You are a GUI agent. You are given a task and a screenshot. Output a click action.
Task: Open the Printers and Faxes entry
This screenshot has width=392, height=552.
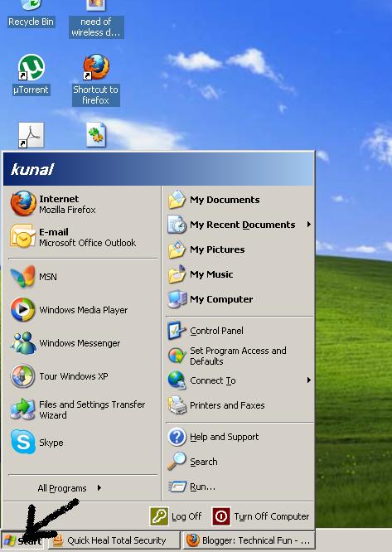[x=240, y=405]
